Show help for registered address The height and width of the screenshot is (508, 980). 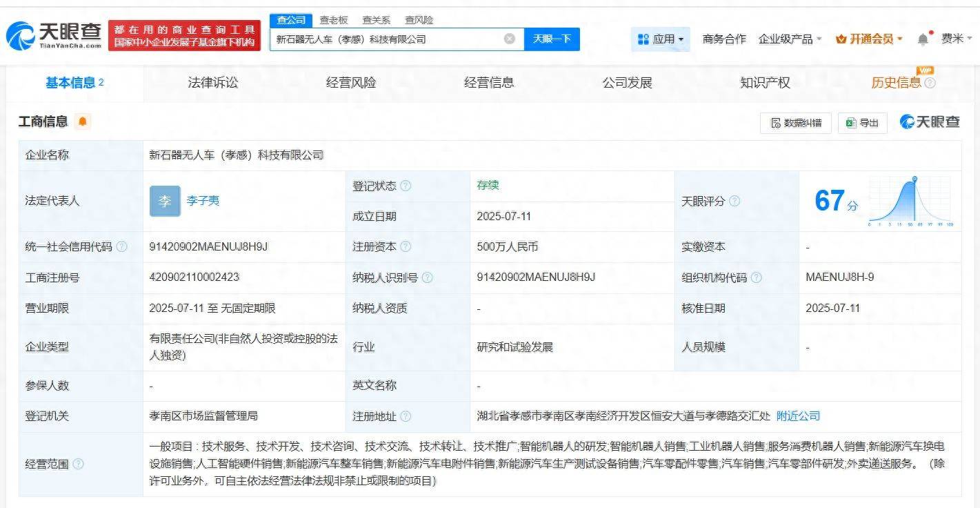[x=406, y=416]
